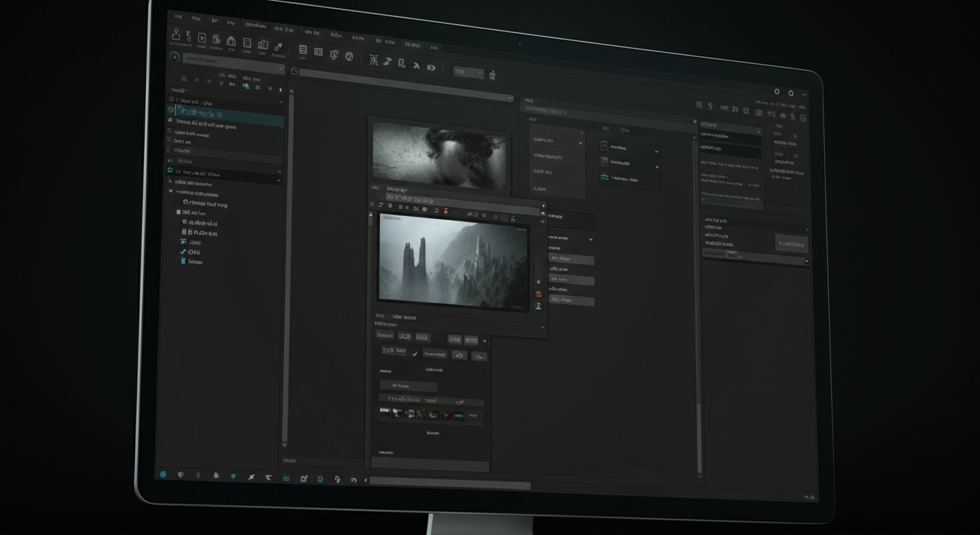This screenshot has height=535, width=980.
Task: Click the small action button beside the checkmark
Action: click(x=434, y=354)
